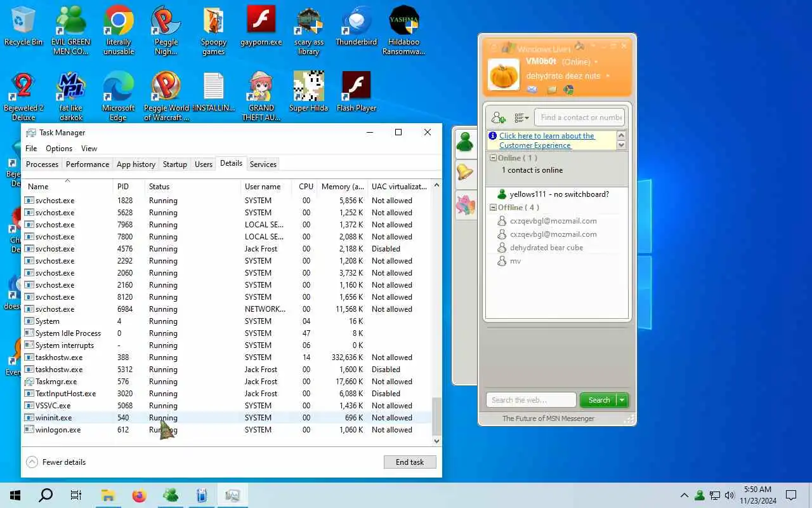Click the Task Manager vertical scrollbar thumb

coord(436,416)
